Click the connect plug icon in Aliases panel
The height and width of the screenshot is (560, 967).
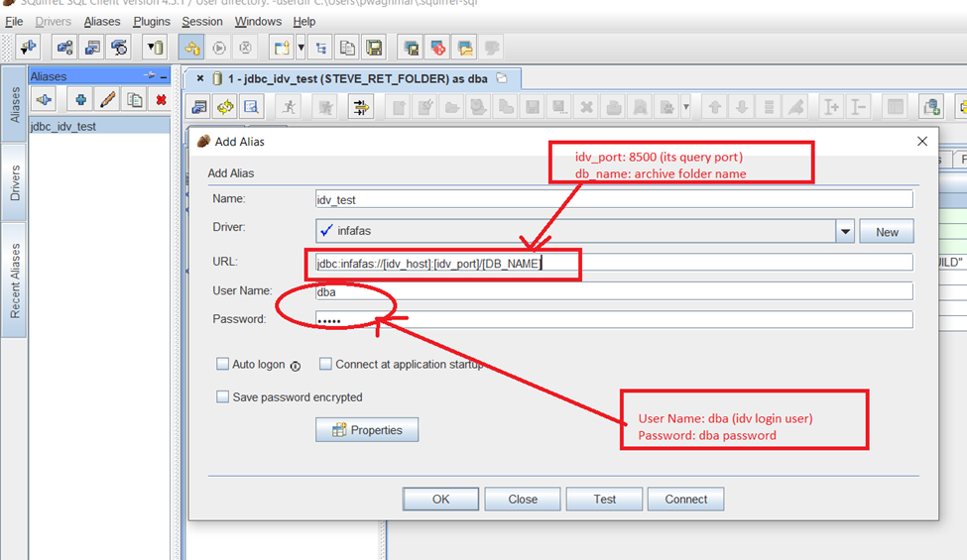[x=44, y=99]
